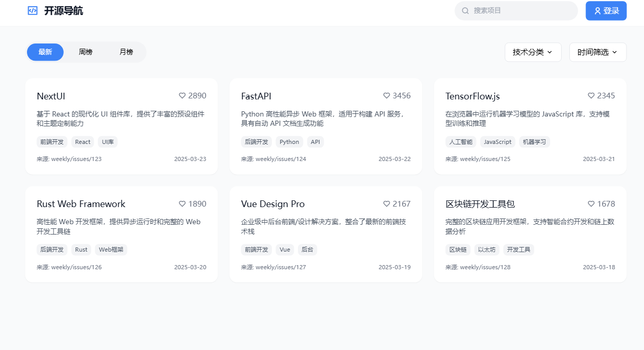Open the TensorFlow.js project title
The image size is (644, 350).
coord(473,96)
